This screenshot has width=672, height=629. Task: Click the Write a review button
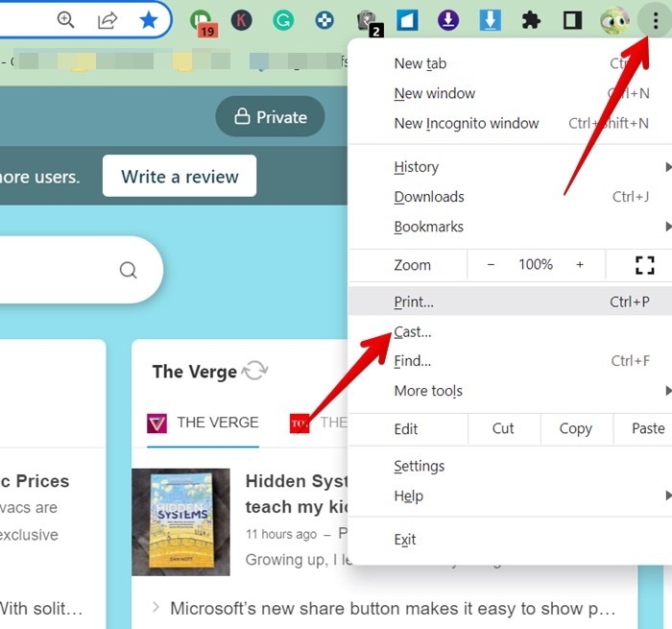pyautogui.click(x=180, y=177)
